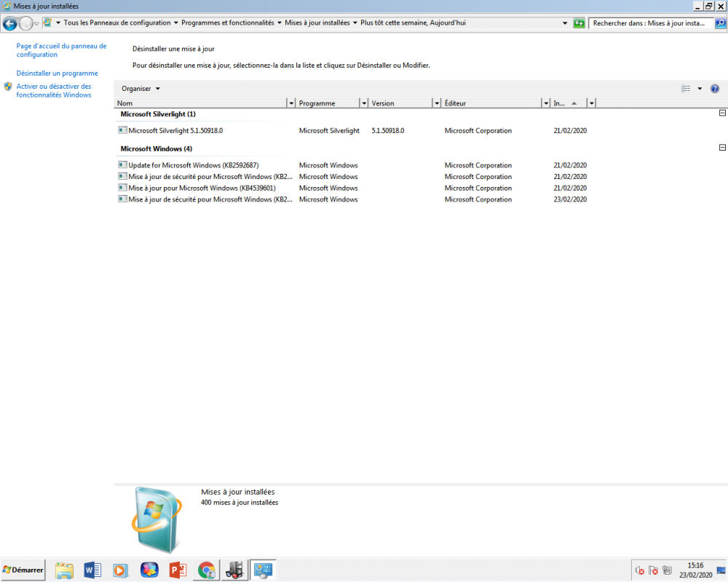The width and height of the screenshot is (728, 582).
Task: Collapse the Microsoft Silverlight group
Action: tap(722, 113)
